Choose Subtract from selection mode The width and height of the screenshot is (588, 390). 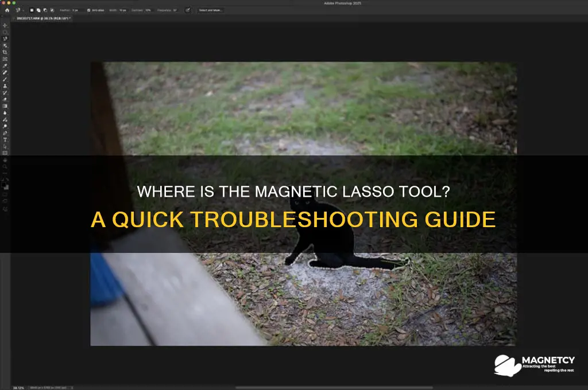(45, 10)
